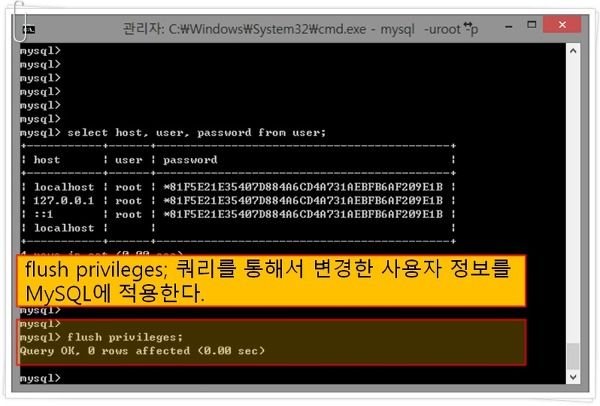Click the scrollbar down arrow
The image size is (600, 406).
(573, 377)
